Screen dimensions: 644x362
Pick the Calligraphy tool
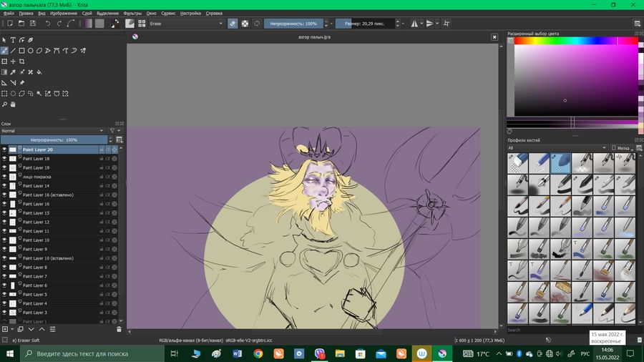30,40
